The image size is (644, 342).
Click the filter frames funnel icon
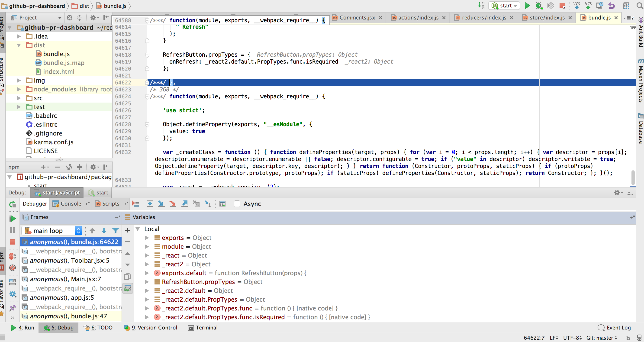tap(115, 230)
